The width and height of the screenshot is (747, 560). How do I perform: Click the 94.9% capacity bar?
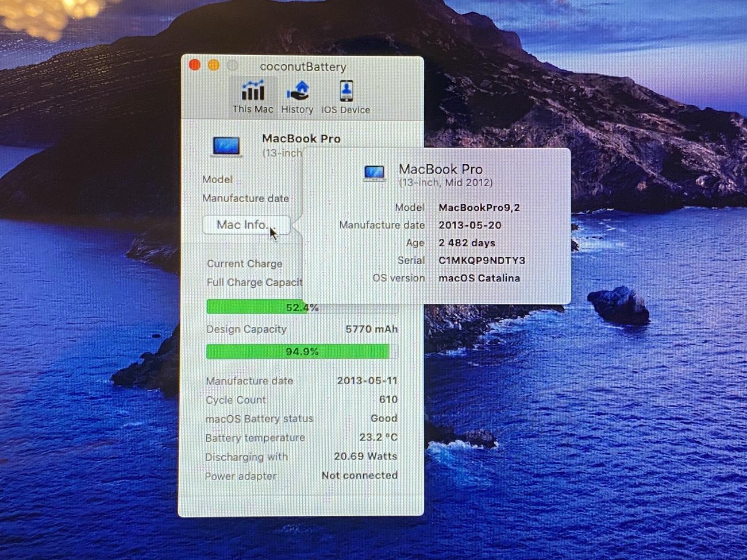[298, 352]
